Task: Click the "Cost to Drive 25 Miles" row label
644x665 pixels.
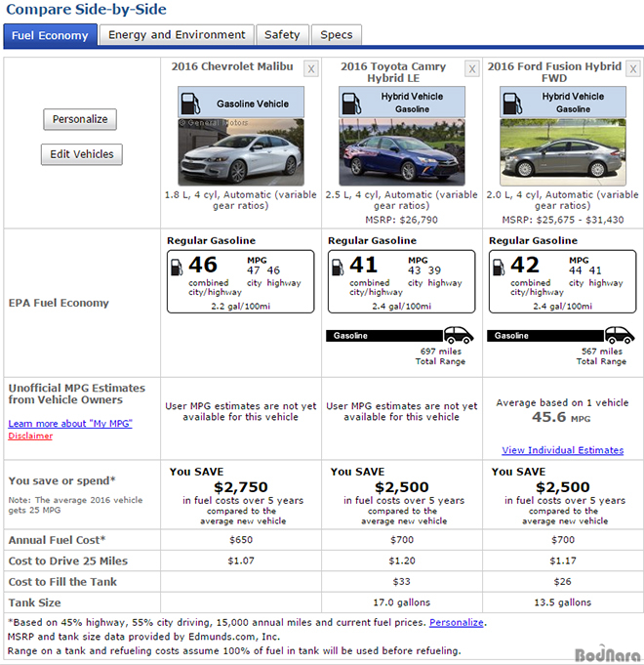Action: point(67,561)
